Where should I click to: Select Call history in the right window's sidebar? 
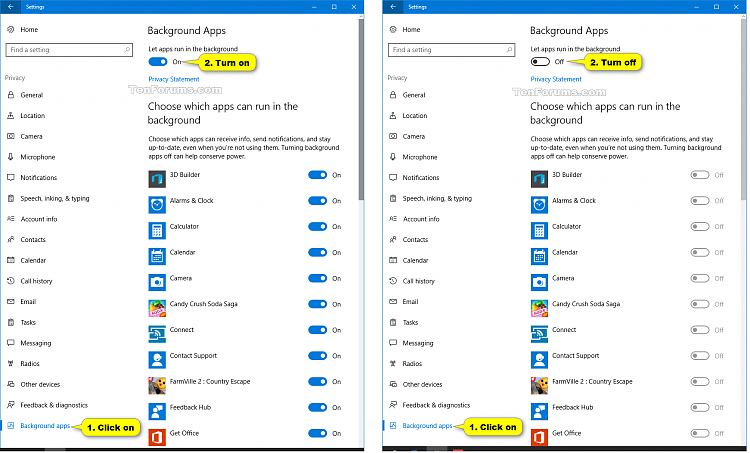tap(419, 281)
